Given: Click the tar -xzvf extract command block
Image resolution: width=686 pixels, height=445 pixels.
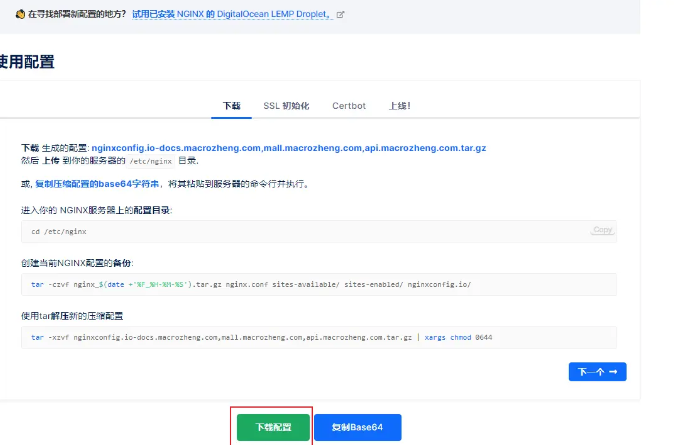Looking at the screenshot, I should pos(318,337).
